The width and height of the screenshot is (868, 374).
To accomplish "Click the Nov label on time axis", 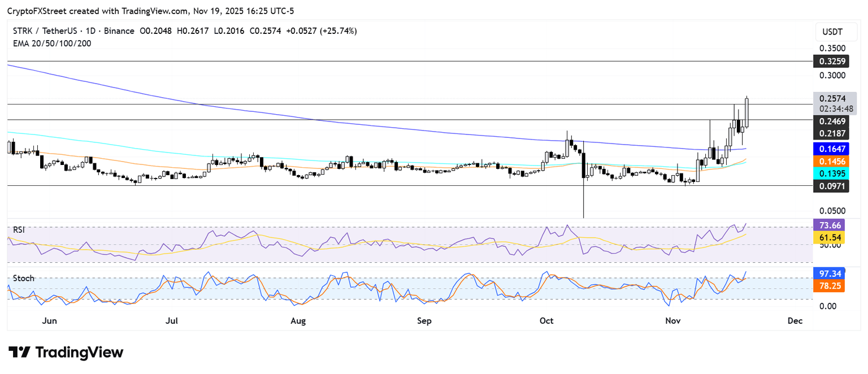I will pyautogui.click(x=672, y=321).
